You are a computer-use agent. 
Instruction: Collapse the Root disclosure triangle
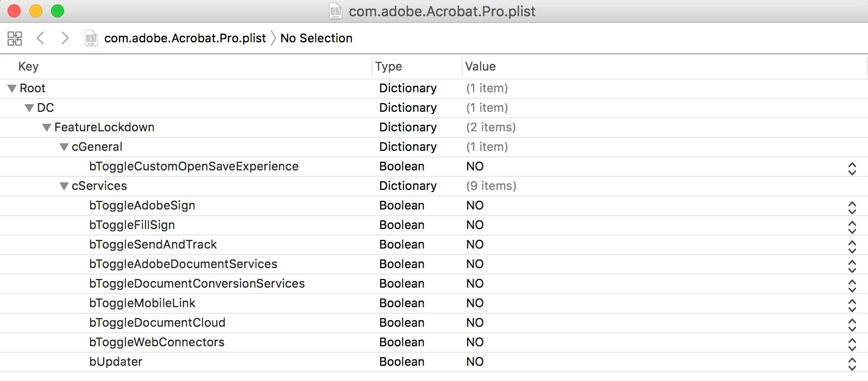coord(12,88)
